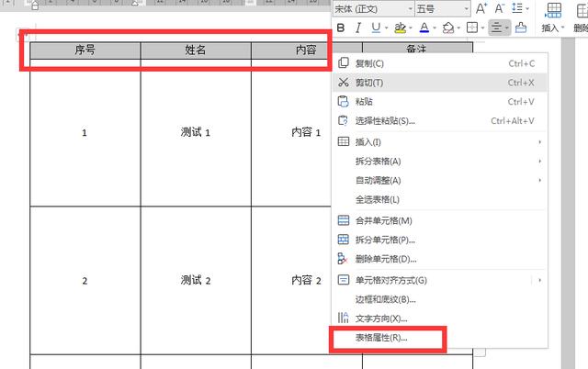Choose 边框和底纹(B)... from context menu
This screenshot has width=588, height=369.
click(x=439, y=299)
